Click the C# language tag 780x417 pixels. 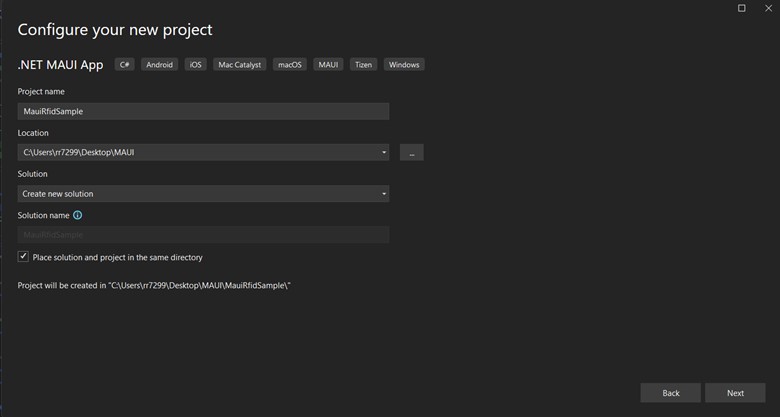[125, 64]
